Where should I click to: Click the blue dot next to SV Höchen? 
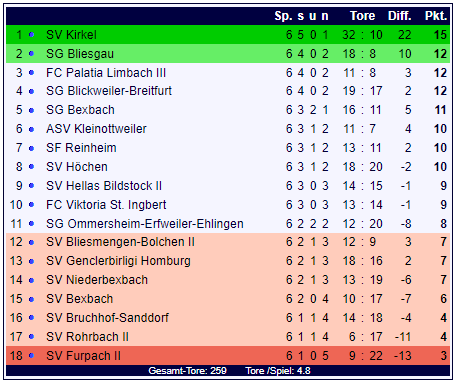[x=31, y=167]
